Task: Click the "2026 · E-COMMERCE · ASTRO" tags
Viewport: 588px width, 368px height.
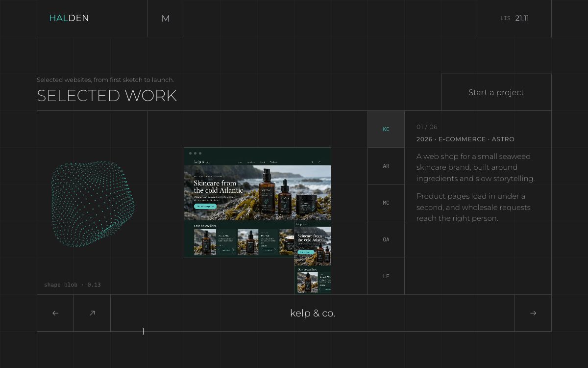Action: [x=465, y=139]
